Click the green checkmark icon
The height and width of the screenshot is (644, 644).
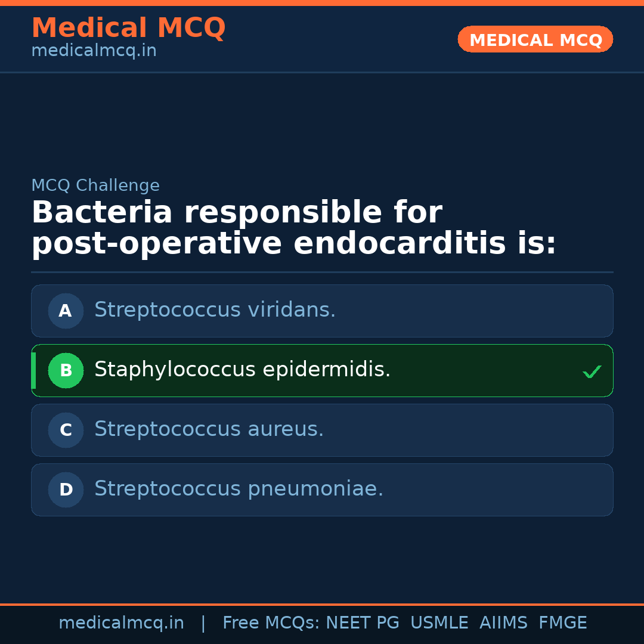[x=592, y=371]
